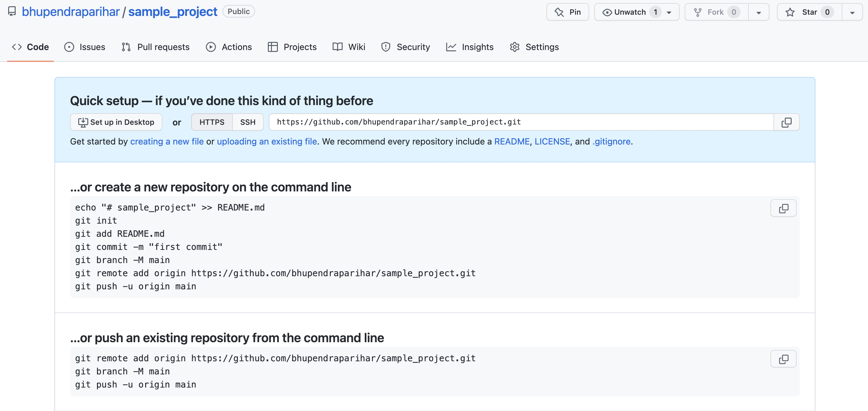The height and width of the screenshot is (411, 868).
Task: Open the .gitignore link
Action: click(x=611, y=141)
